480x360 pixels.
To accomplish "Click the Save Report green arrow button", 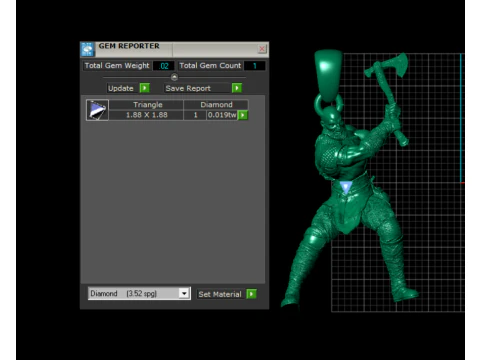I will [x=237, y=88].
